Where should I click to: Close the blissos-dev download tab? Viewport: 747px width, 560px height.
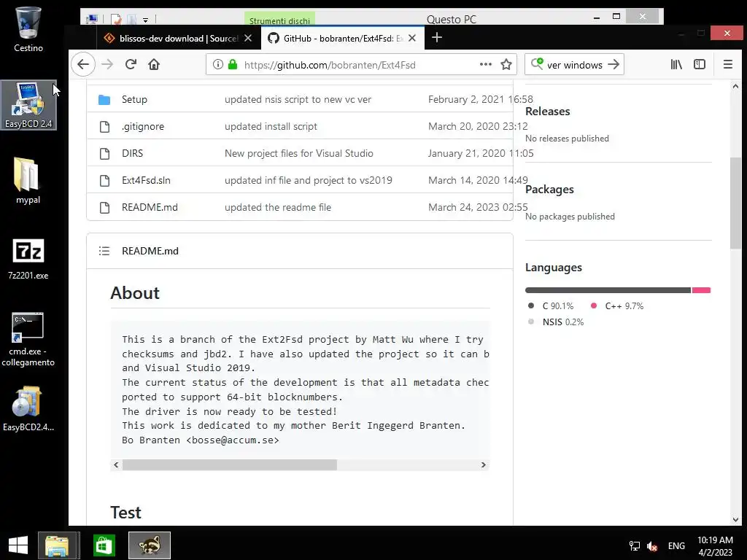(x=248, y=38)
